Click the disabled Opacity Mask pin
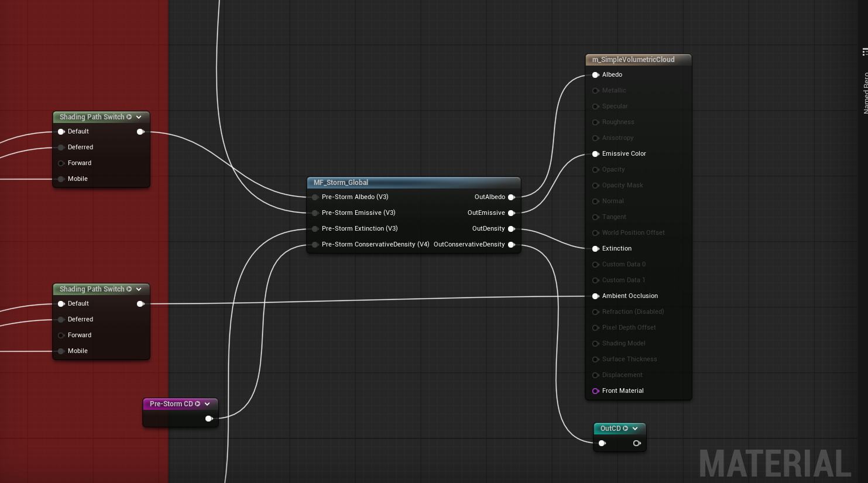Screen dimensions: 868x483 click(x=595, y=186)
